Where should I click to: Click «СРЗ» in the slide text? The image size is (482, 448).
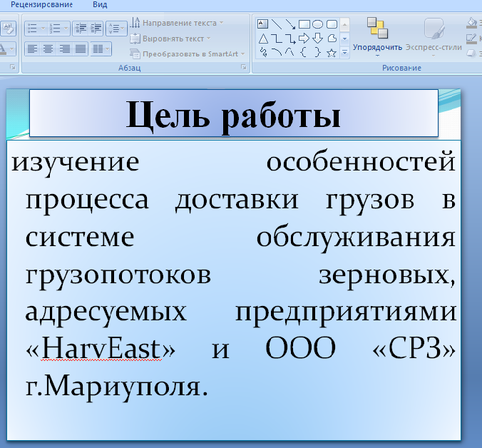[414, 348]
